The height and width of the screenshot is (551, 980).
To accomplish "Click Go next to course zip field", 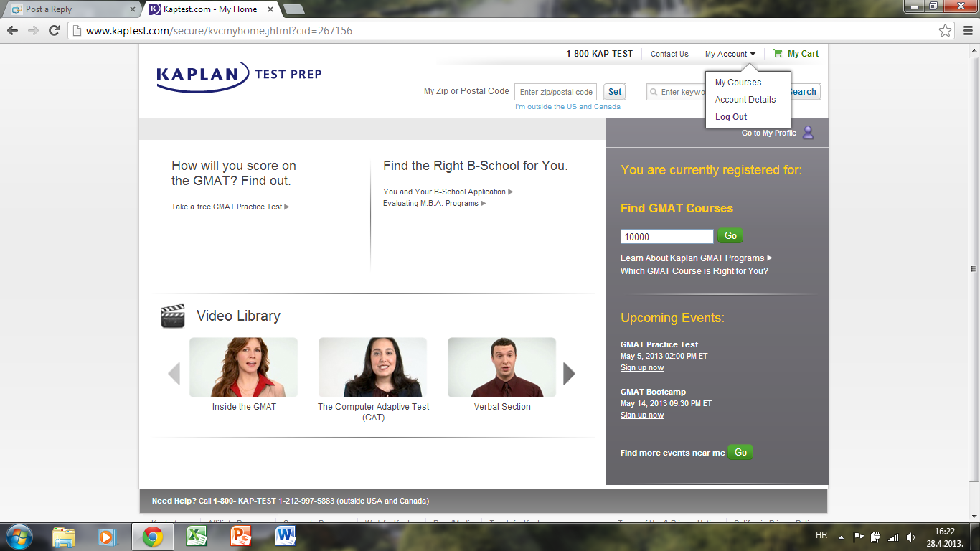I will [x=730, y=235].
